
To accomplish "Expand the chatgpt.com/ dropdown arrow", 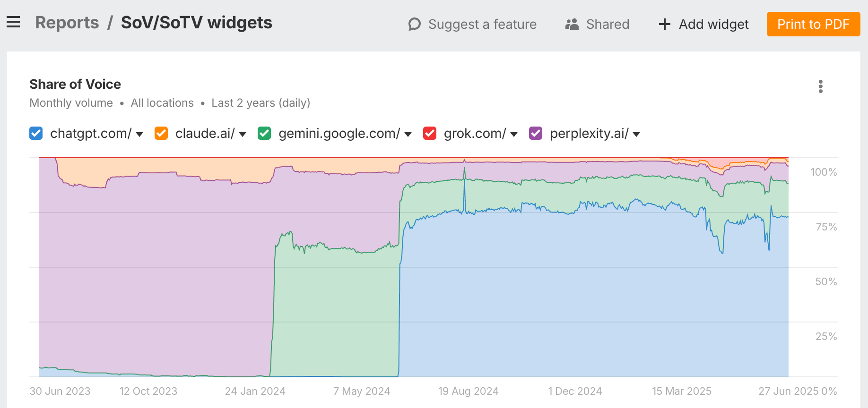I will [139, 135].
